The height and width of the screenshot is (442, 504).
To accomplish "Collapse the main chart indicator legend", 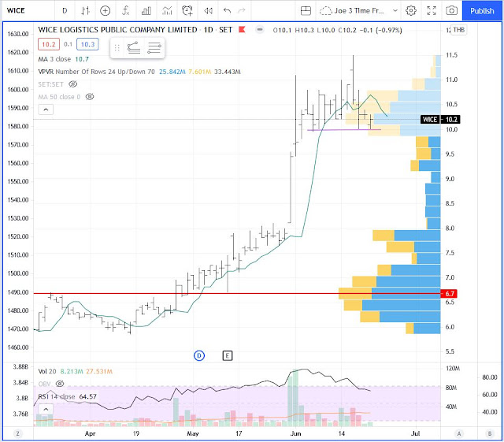I will tap(46, 110).
